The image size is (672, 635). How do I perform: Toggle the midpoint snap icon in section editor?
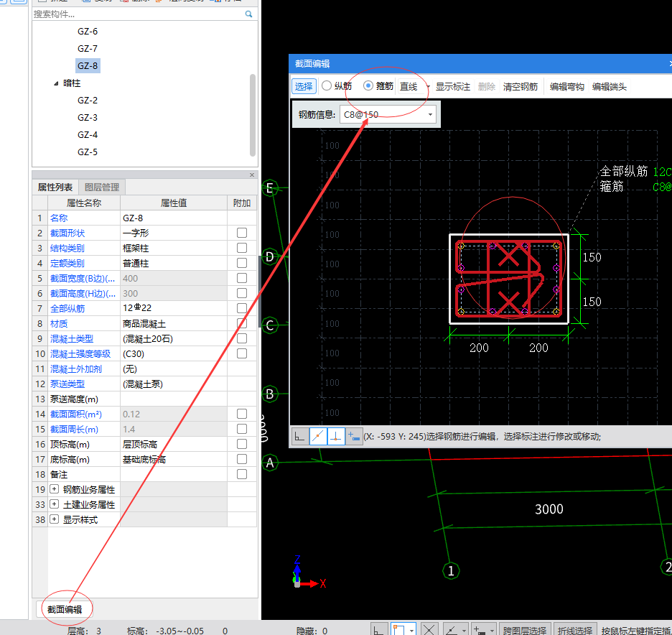tap(318, 437)
